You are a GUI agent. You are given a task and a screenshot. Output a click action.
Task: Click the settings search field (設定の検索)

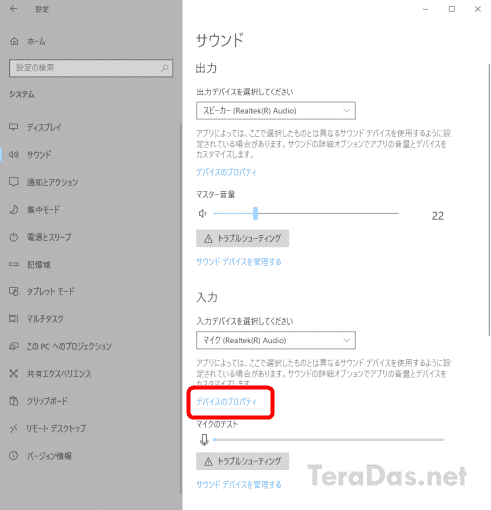coord(91,68)
